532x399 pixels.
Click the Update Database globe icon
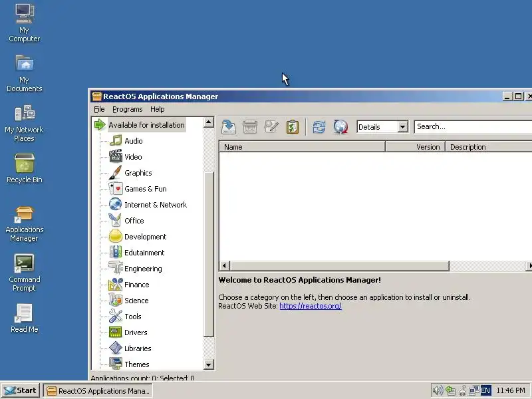click(340, 127)
